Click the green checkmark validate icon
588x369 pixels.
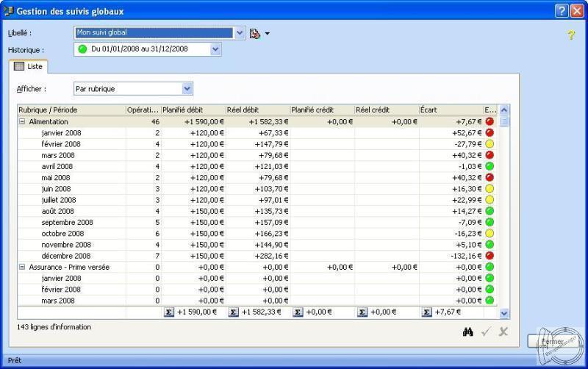coord(485,332)
